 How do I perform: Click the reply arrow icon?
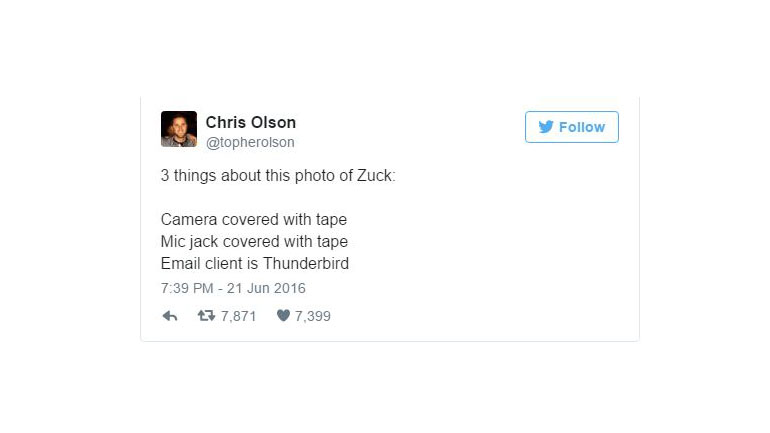tap(170, 316)
